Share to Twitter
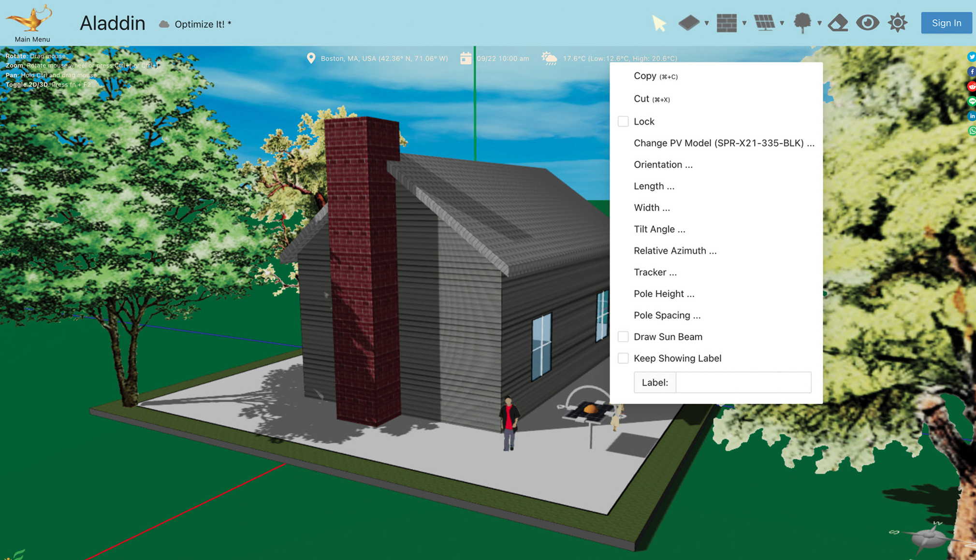976x560 pixels. click(x=971, y=57)
